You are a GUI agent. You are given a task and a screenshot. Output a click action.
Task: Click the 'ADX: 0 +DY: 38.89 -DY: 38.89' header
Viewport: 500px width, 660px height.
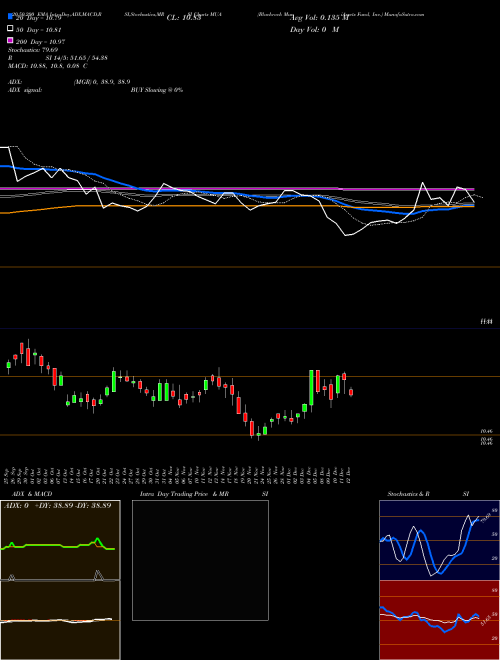(x=58, y=505)
